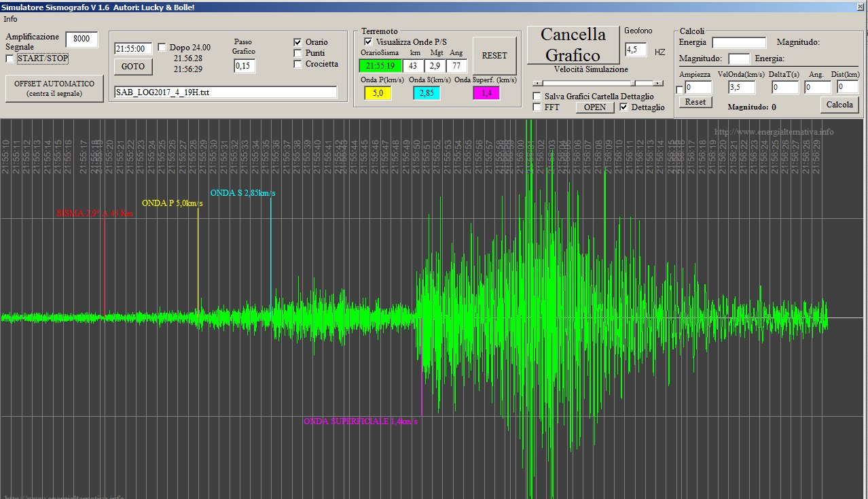This screenshot has width=868, height=499.
Task: Click the Amplificazione Segnale field showing 8000
Action: coord(82,39)
